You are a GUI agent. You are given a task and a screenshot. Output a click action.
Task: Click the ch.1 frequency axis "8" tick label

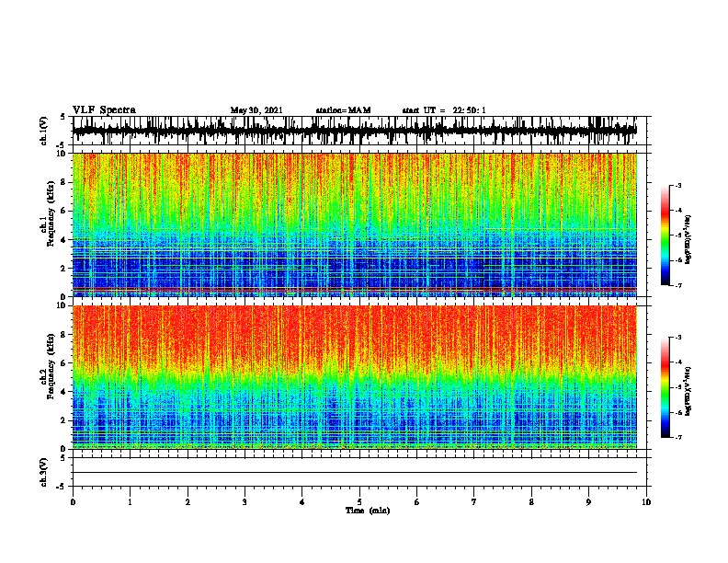(64, 182)
